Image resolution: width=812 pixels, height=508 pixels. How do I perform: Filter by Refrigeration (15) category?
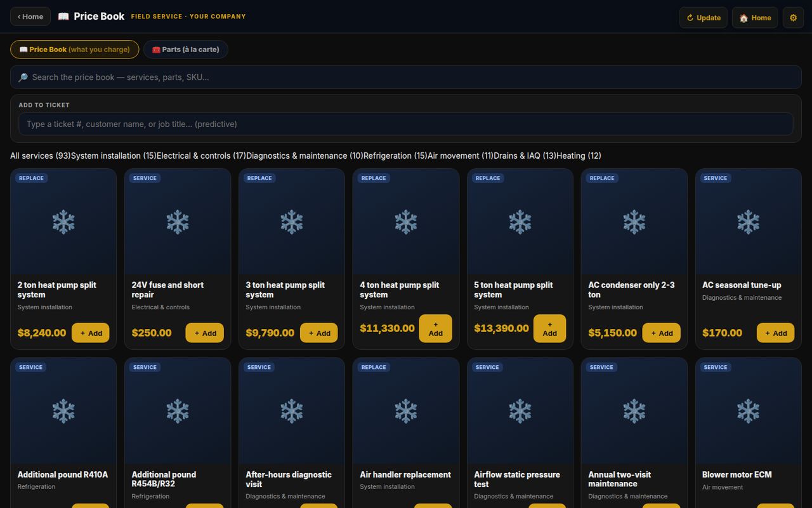395,156
